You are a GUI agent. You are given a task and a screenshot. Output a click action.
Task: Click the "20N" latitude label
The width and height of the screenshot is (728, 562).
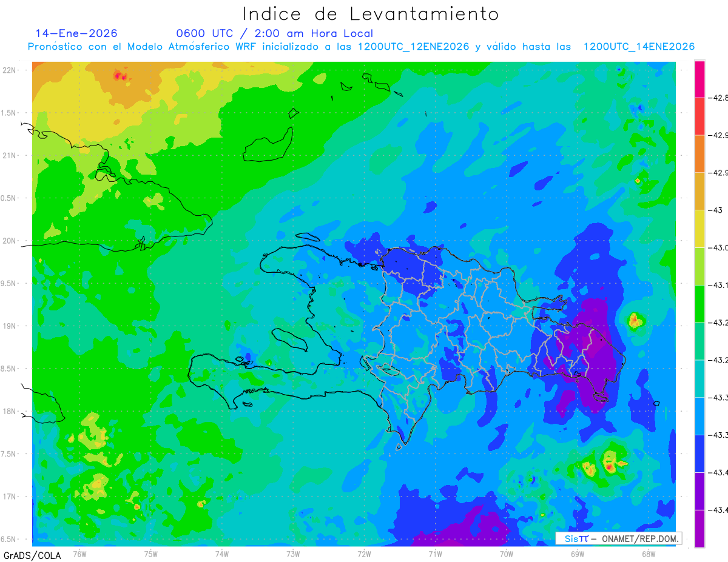click(x=10, y=241)
